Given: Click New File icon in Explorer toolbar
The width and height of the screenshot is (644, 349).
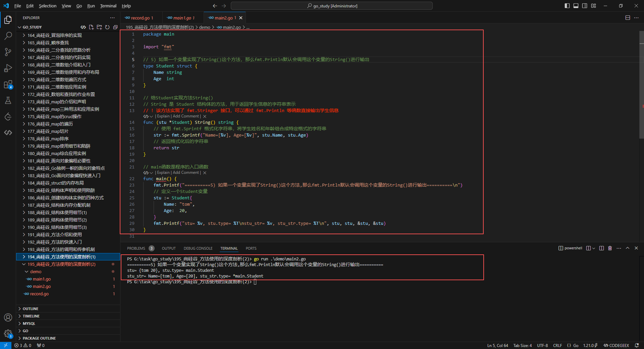Looking at the screenshot, I should click(x=91, y=27).
